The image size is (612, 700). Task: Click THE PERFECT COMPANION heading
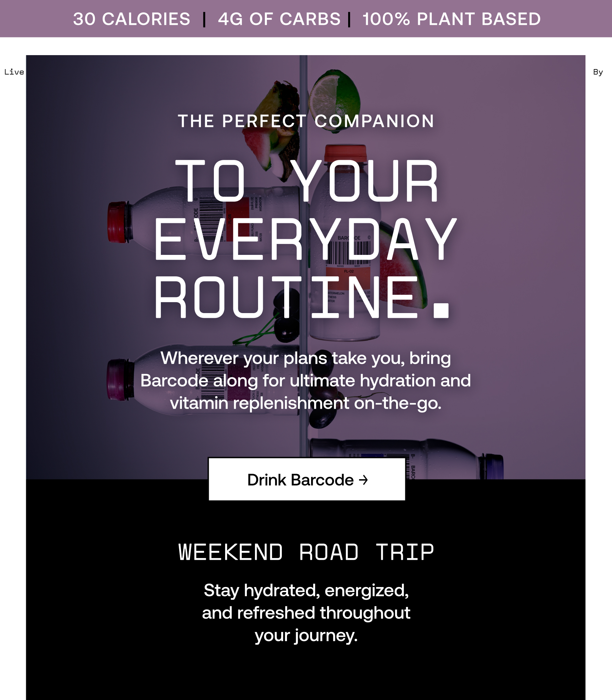coord(306,121)
